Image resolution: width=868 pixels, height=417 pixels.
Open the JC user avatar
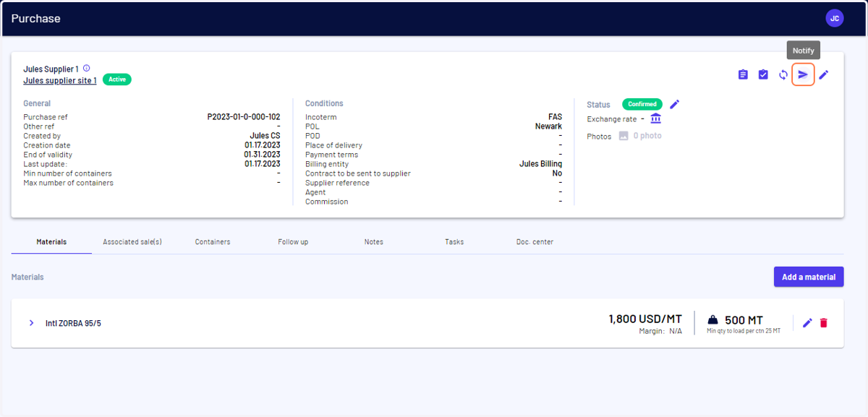[x=834, y=19]
